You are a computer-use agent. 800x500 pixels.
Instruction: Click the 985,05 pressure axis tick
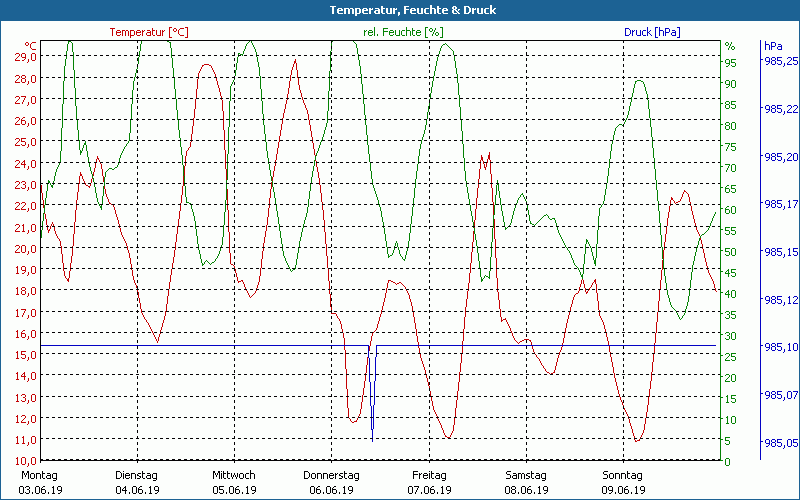[780, 443]
